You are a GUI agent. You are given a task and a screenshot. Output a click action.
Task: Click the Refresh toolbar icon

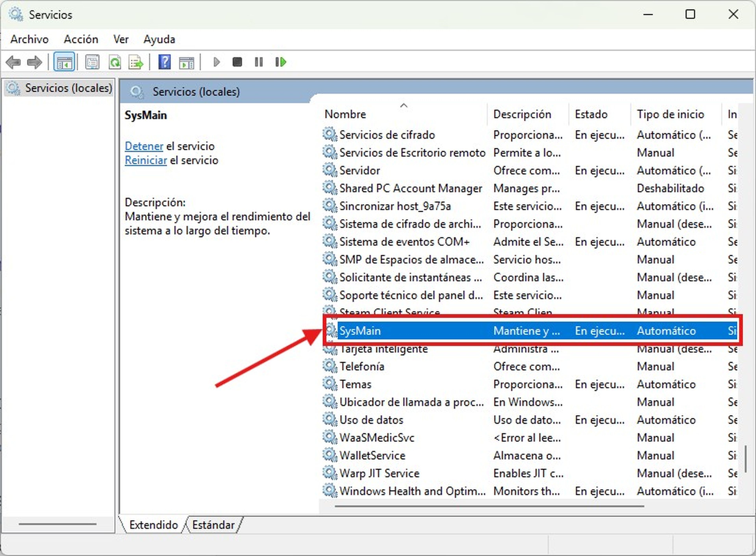pyautogui.click(x=115, y=62)
